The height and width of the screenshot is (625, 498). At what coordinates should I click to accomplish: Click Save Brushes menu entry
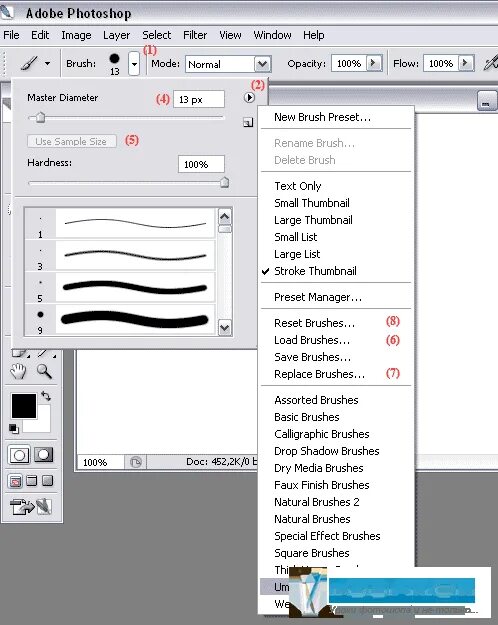coord(336,357)
